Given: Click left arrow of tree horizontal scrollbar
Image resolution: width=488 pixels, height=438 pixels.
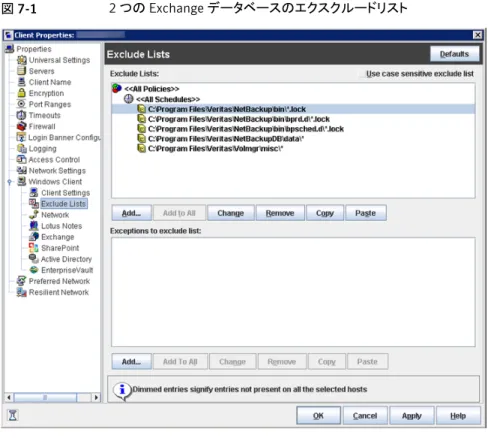Looking at the screenshot, I should pyautogui.click(x=9, y=397).
